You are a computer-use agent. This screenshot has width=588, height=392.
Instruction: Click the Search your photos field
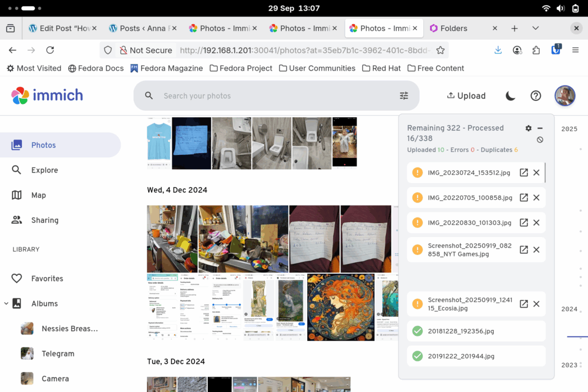click(276, 96)
